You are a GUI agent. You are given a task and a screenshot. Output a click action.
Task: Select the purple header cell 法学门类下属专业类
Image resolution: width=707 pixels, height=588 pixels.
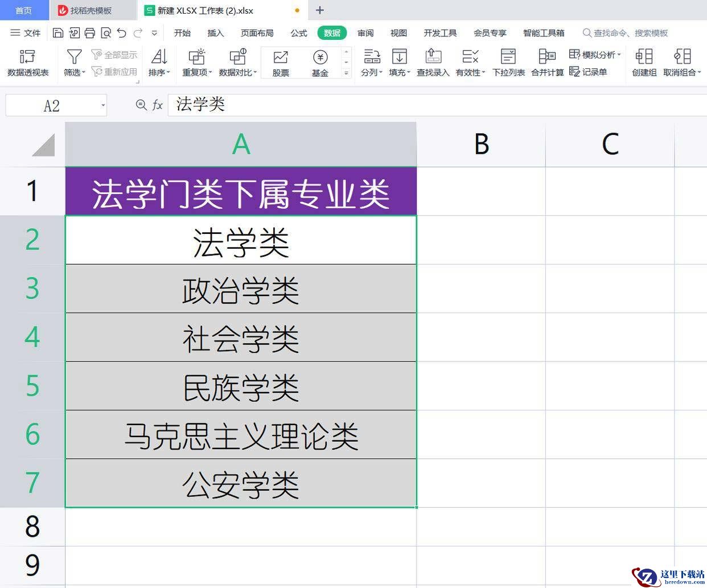coord(241,191)
